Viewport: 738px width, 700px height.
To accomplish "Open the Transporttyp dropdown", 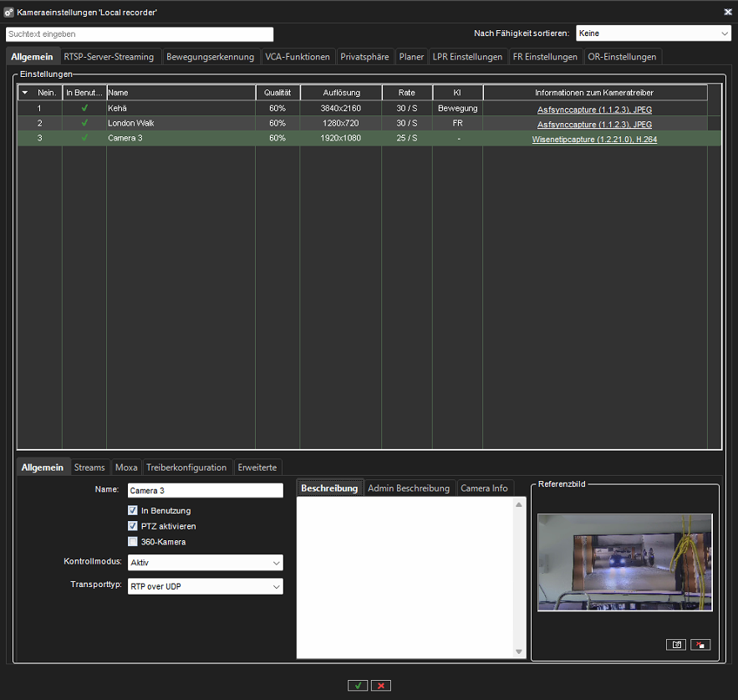I will [x=206, y=586].
